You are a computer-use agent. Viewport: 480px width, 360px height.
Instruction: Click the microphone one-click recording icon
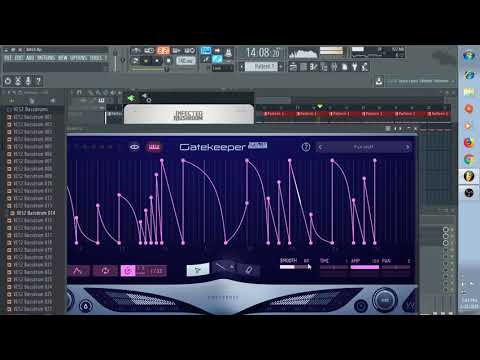[28, 81]
